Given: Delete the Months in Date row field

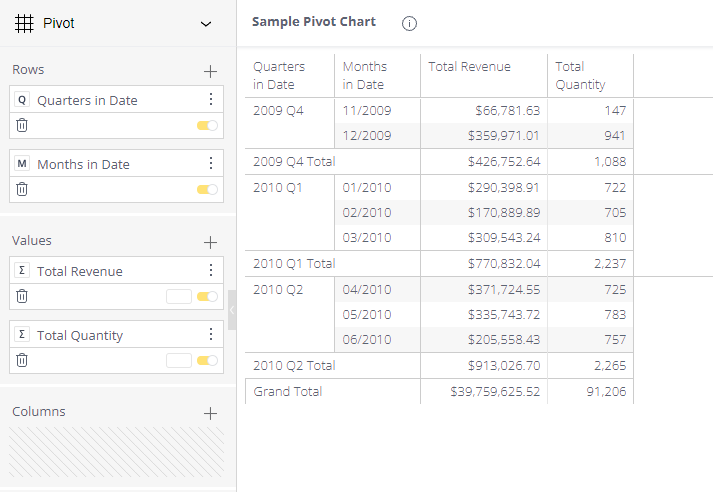Looking at the screenshot, I should pos(22,189).
